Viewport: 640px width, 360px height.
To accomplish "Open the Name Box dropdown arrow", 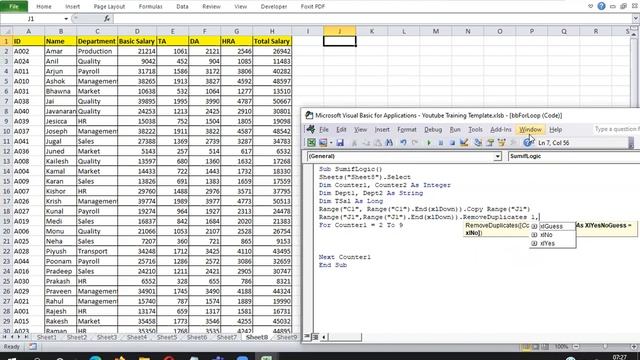I will point(66,19).
